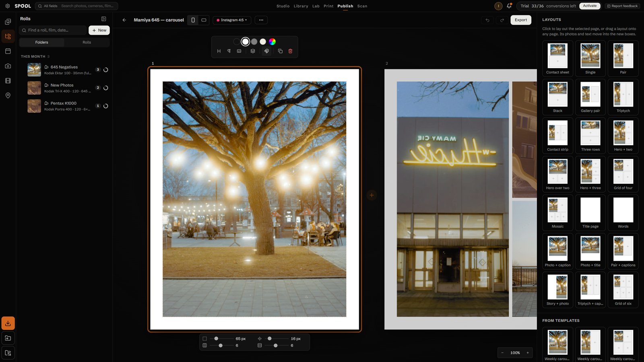Open the settings gear beside the SPOOL logo
Screen dimensions: 644x362
tap(7, 6)
